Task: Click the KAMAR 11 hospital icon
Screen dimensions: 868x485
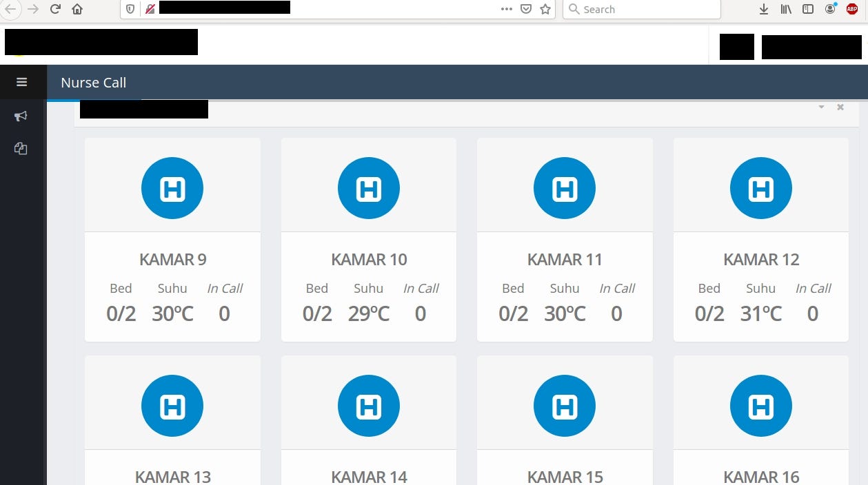Action: (565, 188)
